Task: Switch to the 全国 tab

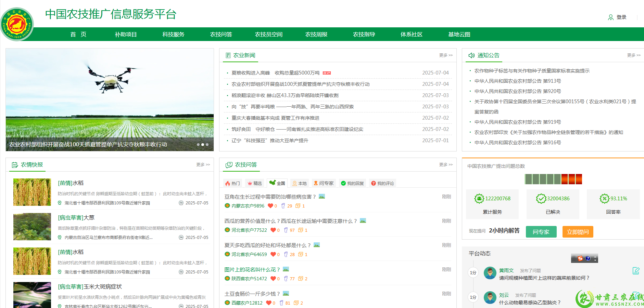Action: coord(277,183)
